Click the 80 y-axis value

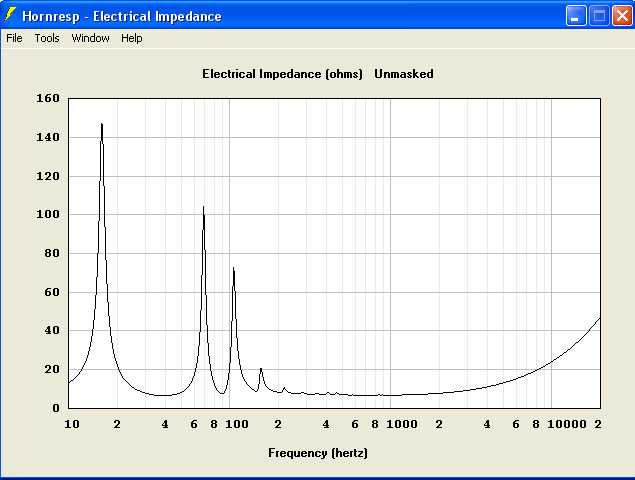[x=51, y=253]
